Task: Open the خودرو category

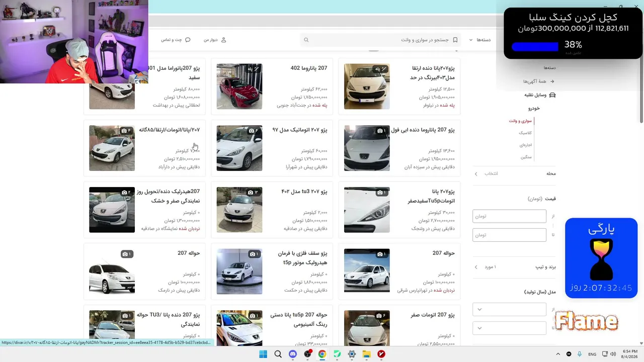Action: 534,108
